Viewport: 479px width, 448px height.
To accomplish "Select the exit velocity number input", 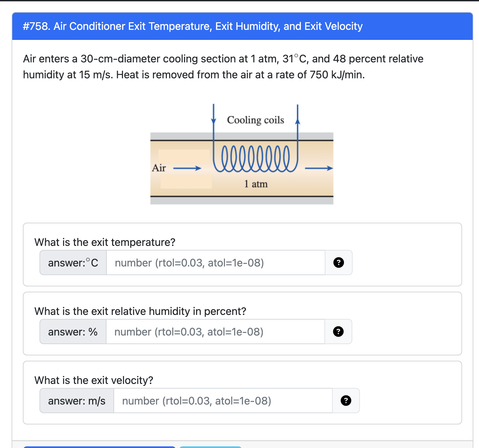I will (222, 401).
